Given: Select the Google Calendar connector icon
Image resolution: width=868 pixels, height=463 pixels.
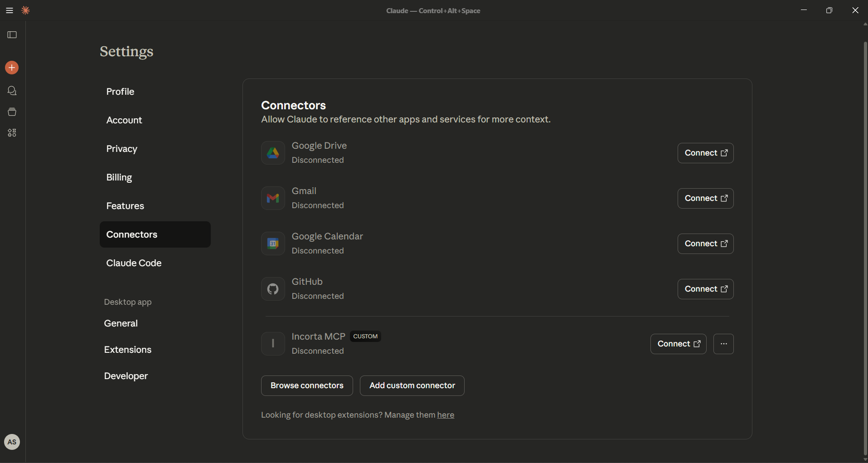Looking at the screenshot, I should 273,244.
